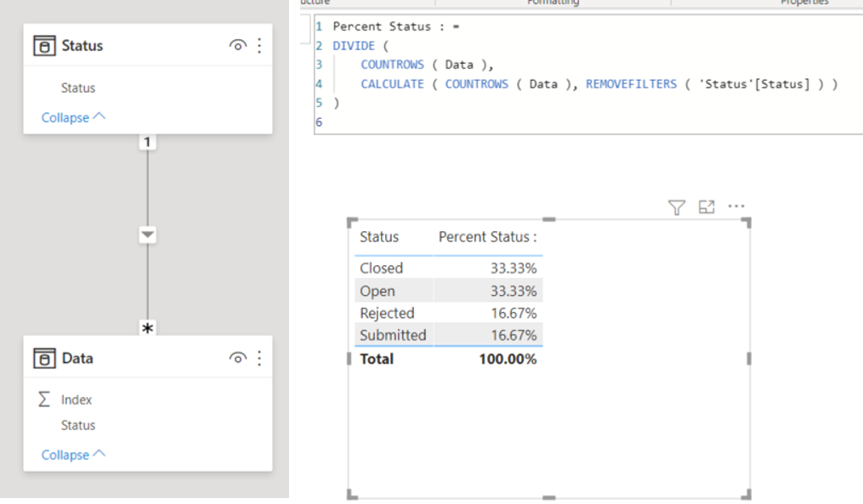Click the Data table icon in model view
The image size is (863, 504).
[44, 358]
